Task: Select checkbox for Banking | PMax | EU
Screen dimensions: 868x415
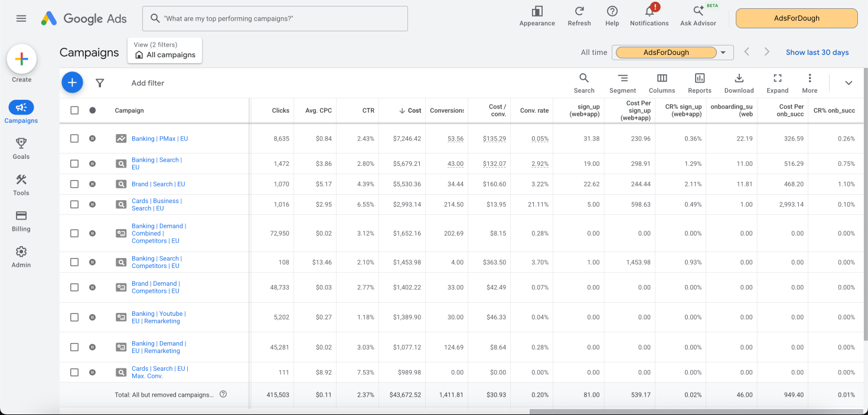Action: point(74,139)
